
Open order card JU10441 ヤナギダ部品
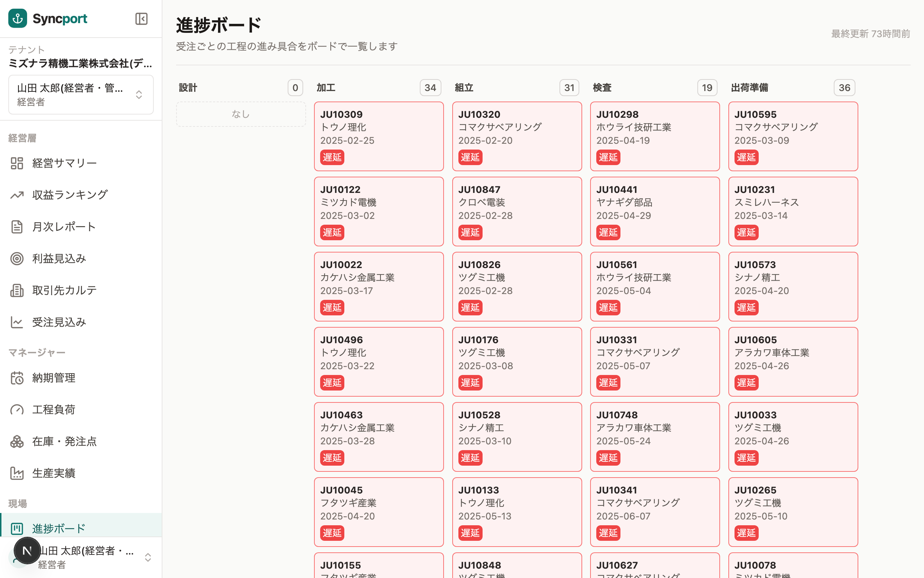click(655, 211)
